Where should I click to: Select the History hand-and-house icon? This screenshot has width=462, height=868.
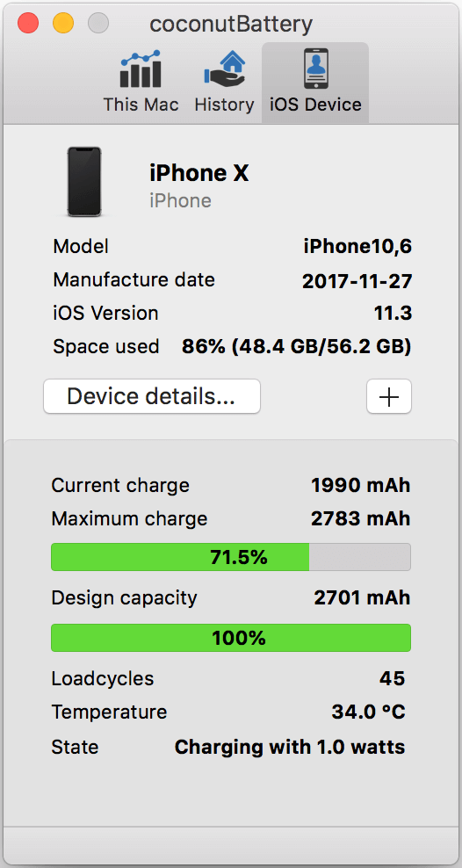pyautogui.click(x=224, y=69)
